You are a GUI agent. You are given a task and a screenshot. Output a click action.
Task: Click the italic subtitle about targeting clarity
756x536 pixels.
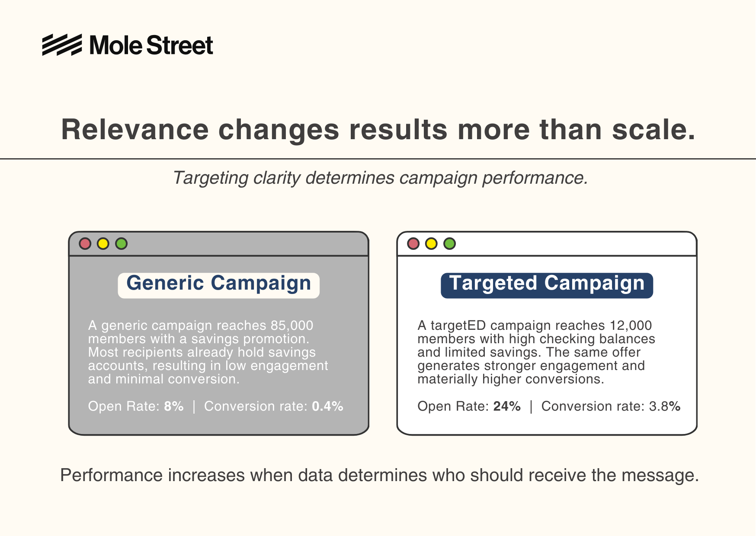(380, 178)
